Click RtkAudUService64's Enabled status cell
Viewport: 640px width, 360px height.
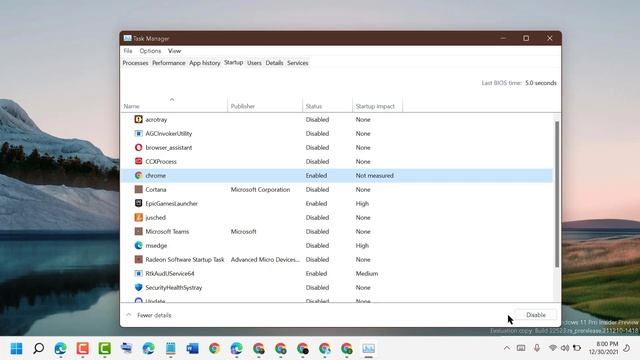pyautogui.click(x=316, y=273)
